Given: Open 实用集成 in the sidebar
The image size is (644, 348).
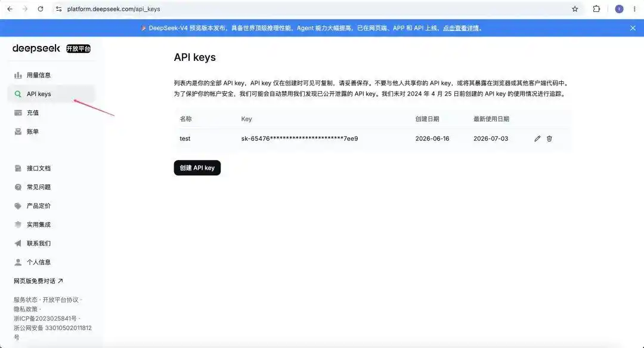Looking at the screenshot, I should [51, 224].
